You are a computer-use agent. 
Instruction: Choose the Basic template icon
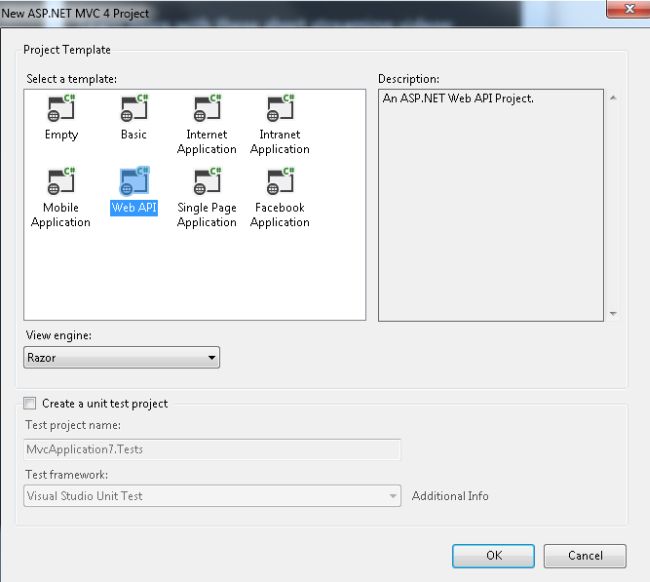point(134,108)
